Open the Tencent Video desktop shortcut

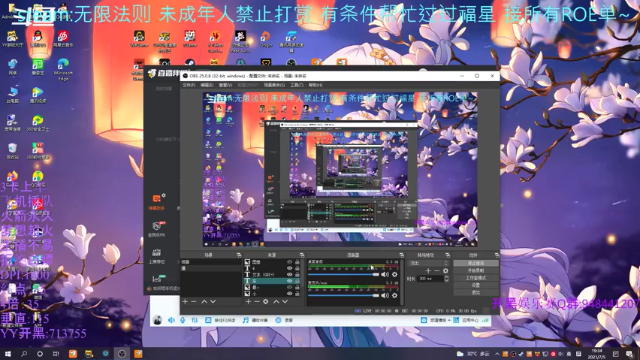[38, 95]
